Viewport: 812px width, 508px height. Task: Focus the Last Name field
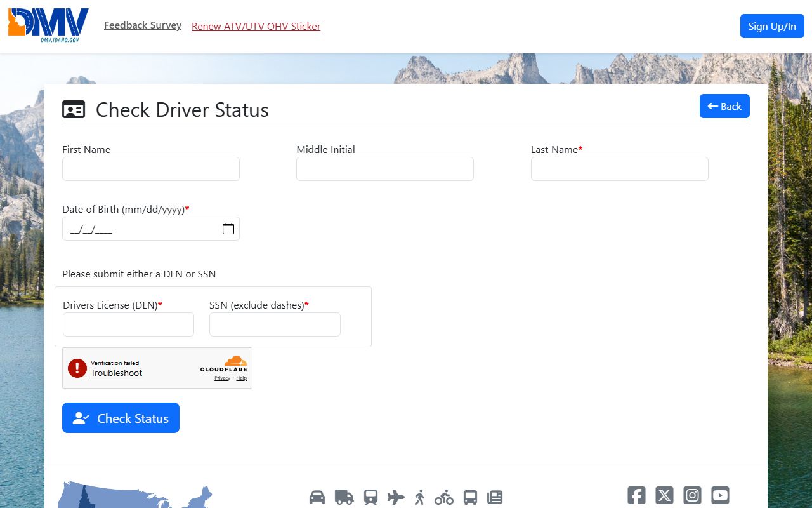click(x=620, y=169)
